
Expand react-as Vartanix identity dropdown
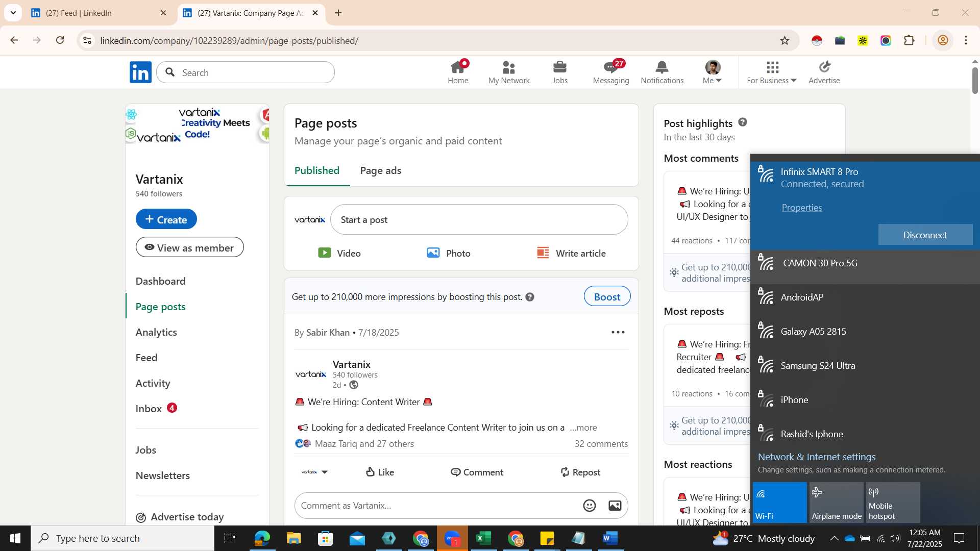tap(314, 472)
